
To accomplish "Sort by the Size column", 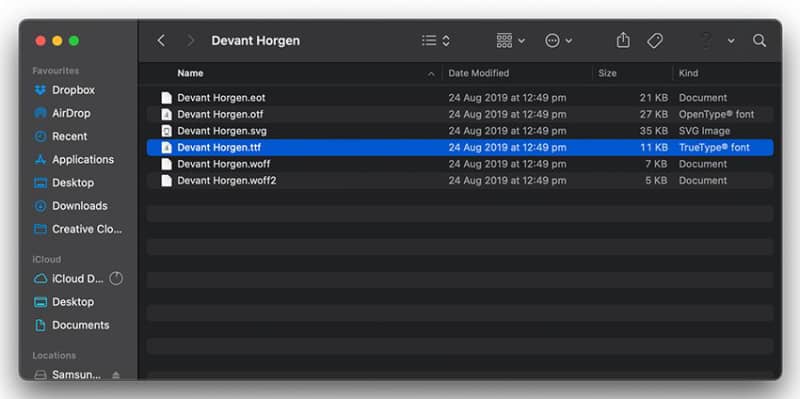I will pos(607,73).
